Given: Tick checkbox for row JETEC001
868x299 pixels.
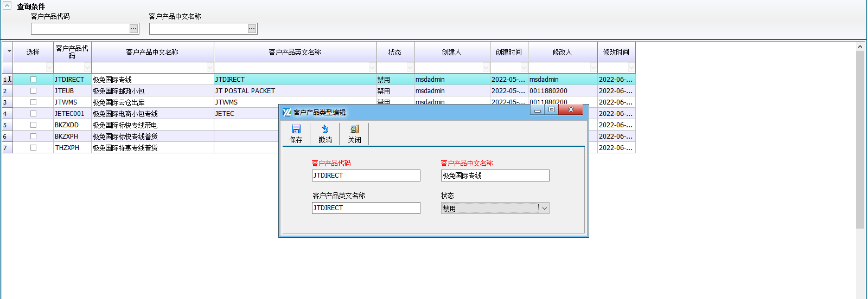Looking at the screenshot, I should pos(33,113).
